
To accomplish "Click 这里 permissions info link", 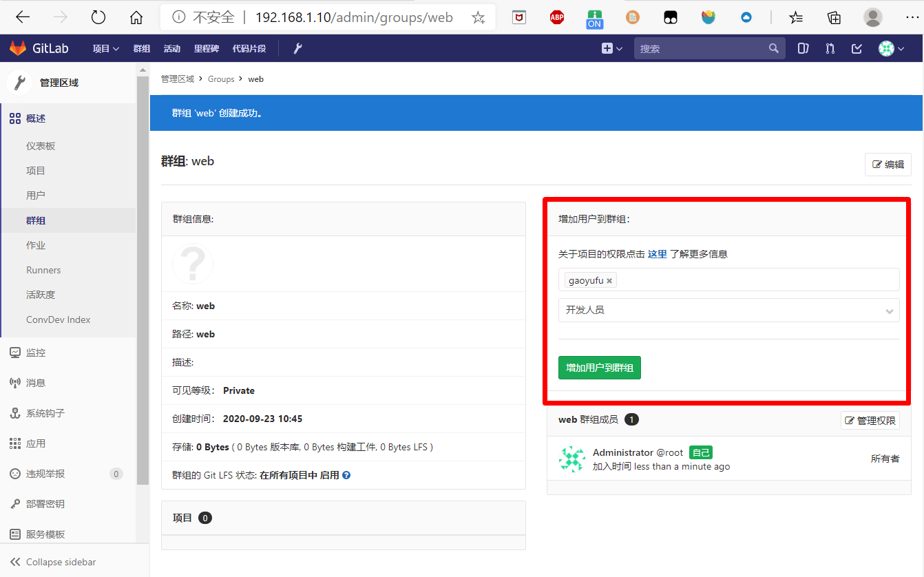I will point(658,254).
